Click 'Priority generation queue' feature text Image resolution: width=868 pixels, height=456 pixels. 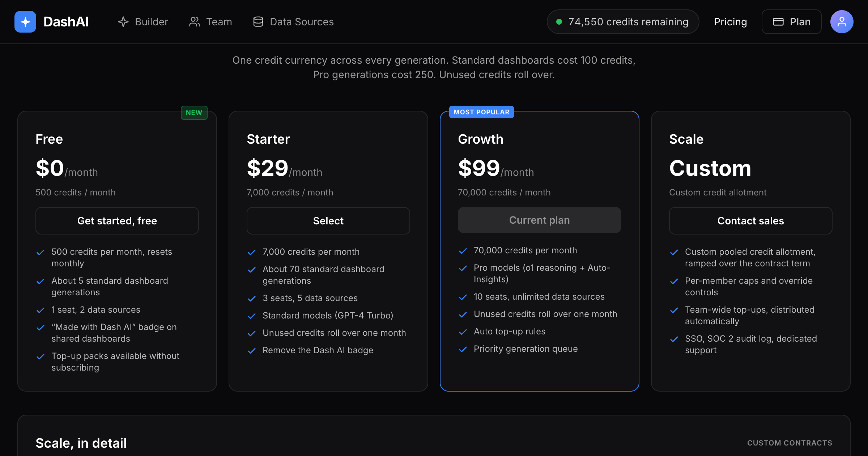[x=526, y=349]
